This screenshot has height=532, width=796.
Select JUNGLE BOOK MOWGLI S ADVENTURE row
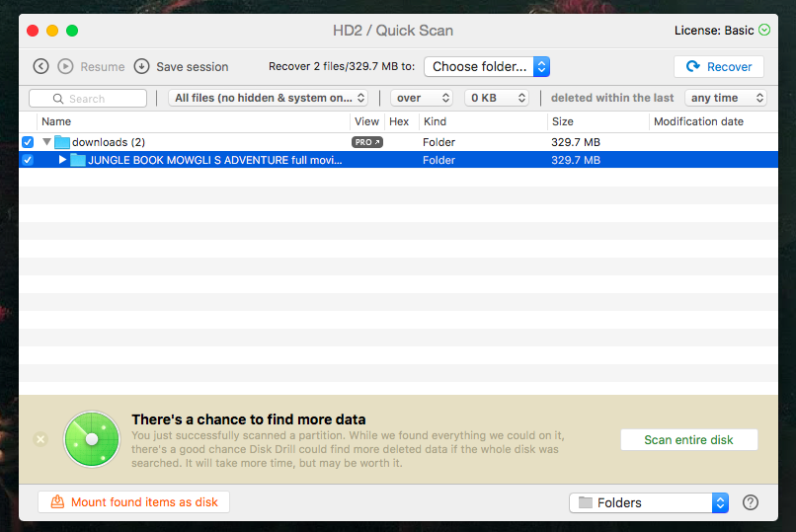coord(399,160)
